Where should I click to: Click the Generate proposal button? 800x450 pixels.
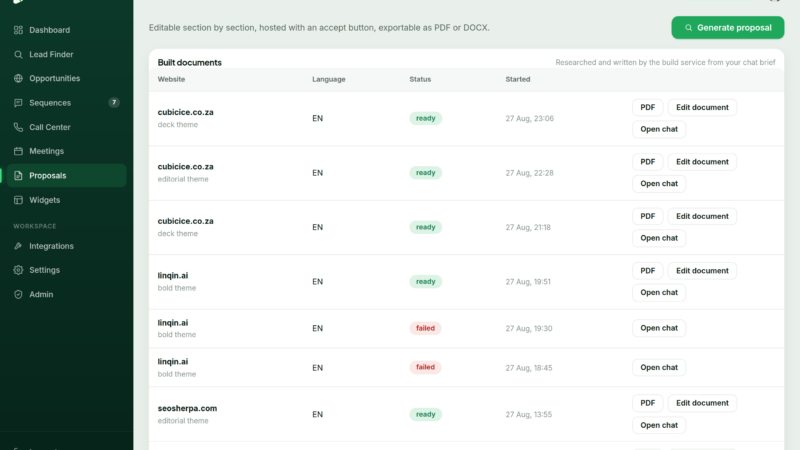point(728,28)
